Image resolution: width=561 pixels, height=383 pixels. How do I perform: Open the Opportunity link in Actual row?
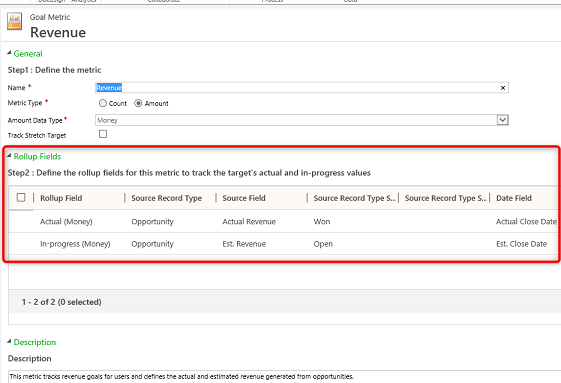(152, 222)
